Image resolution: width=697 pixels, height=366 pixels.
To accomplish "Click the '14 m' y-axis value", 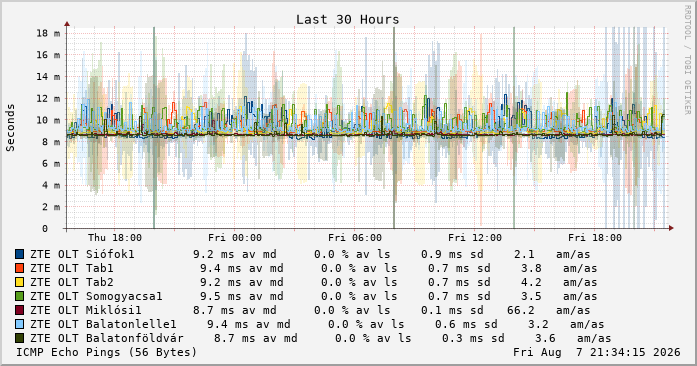I will pos(48,77).
